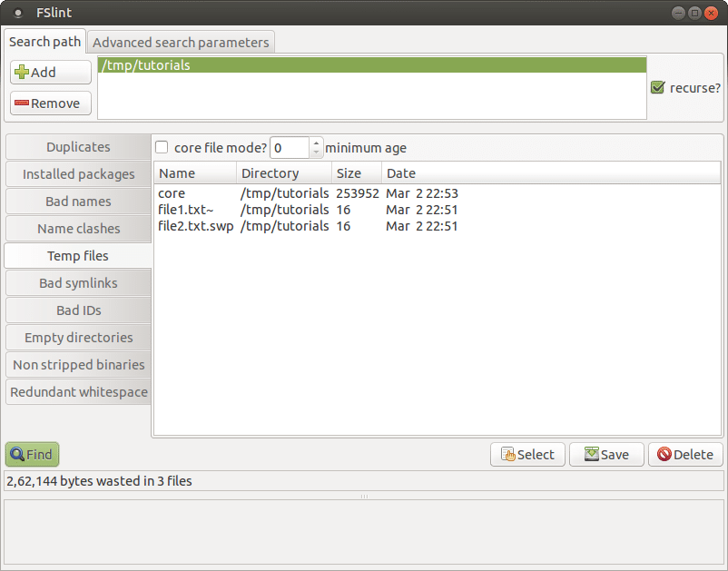Select the core file row

click(x=437, y=193)
